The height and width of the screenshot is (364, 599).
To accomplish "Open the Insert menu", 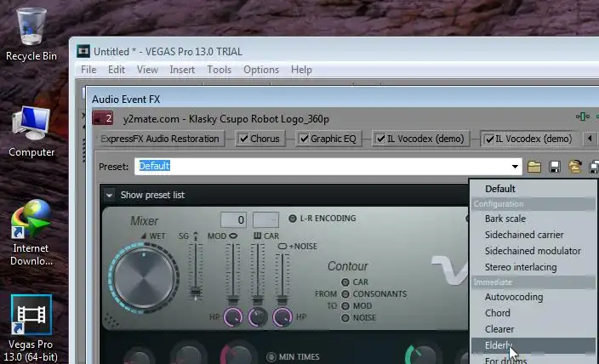I will [x=182, y=70].
